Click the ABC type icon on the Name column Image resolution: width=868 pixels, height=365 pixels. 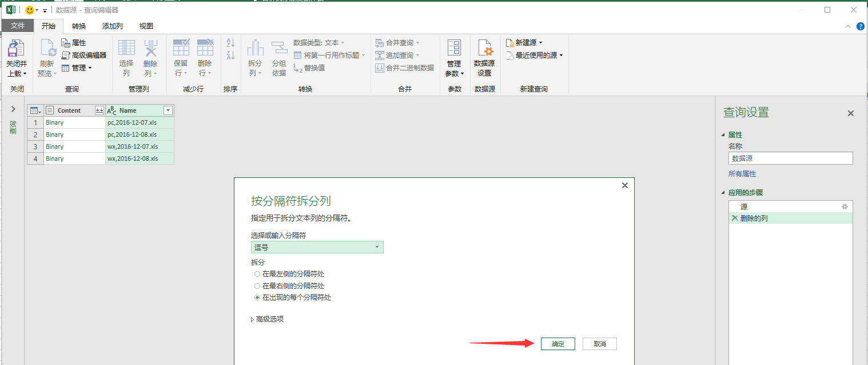coord(112,110)
